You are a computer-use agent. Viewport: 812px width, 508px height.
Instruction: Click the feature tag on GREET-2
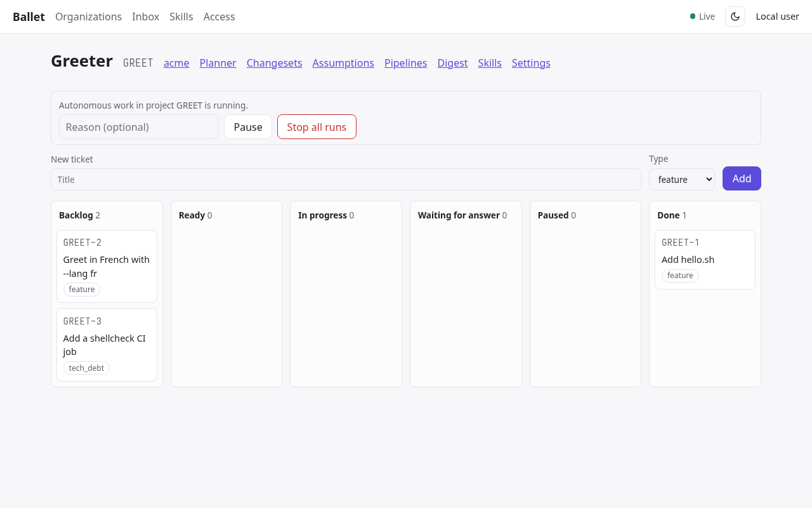pyautogui.click(x=82, y=290)
